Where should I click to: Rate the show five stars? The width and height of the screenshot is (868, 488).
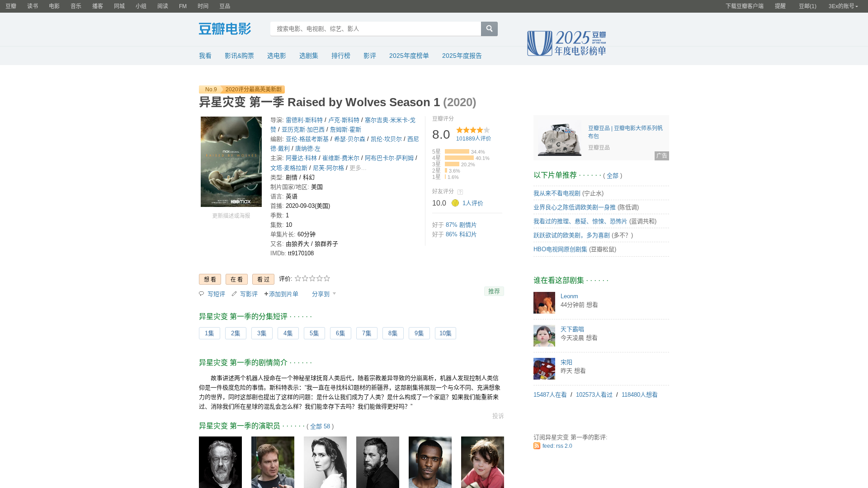(327, 278)
